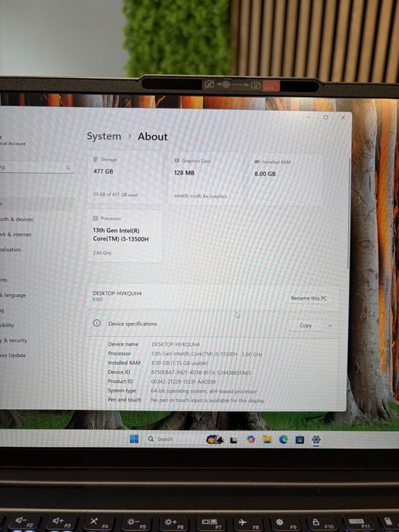Open Privacy & security settings
This screenshot has height=532, width=399.
[14, 340]
